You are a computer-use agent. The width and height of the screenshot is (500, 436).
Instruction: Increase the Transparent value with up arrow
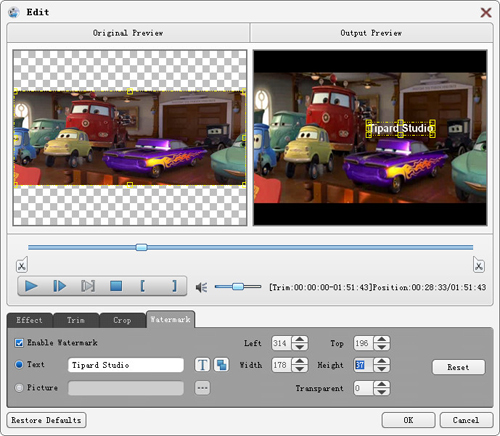point(382,384)
